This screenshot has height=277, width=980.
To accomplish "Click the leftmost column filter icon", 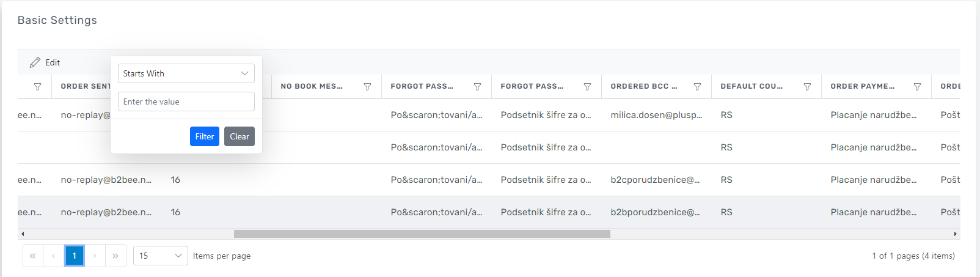I will tap(37, 87).
